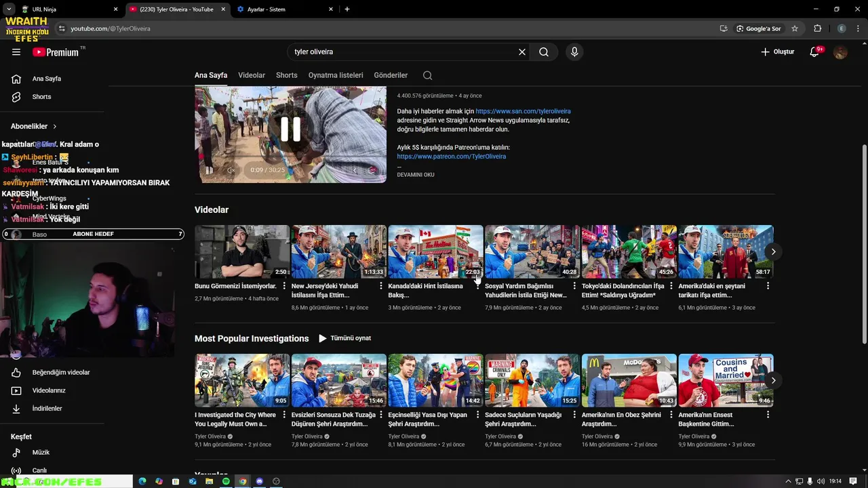Click the Oluştur create button
This screenshot has width=868, height=488.
[778, 52]
